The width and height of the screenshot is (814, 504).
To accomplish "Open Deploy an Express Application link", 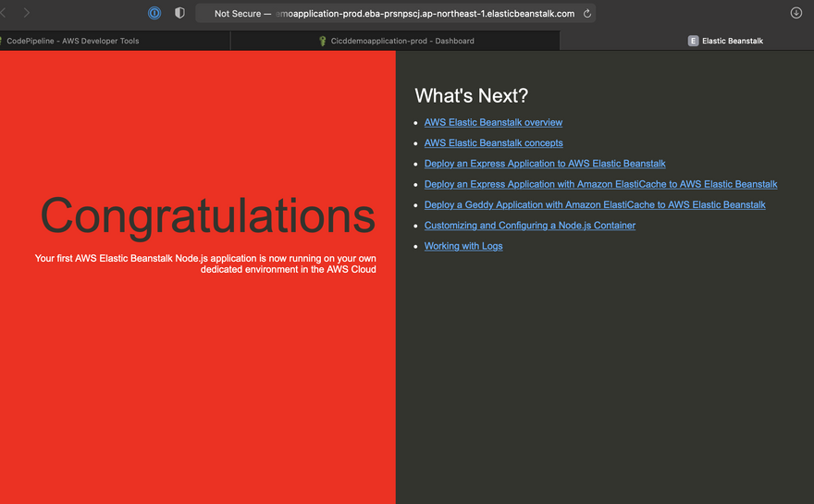I will [x=545, y=164].
